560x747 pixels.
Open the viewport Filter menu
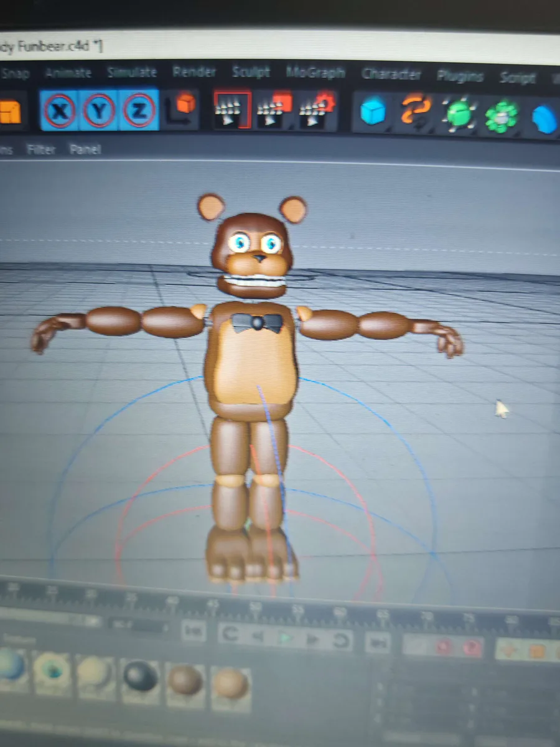[x=41, y=149]
